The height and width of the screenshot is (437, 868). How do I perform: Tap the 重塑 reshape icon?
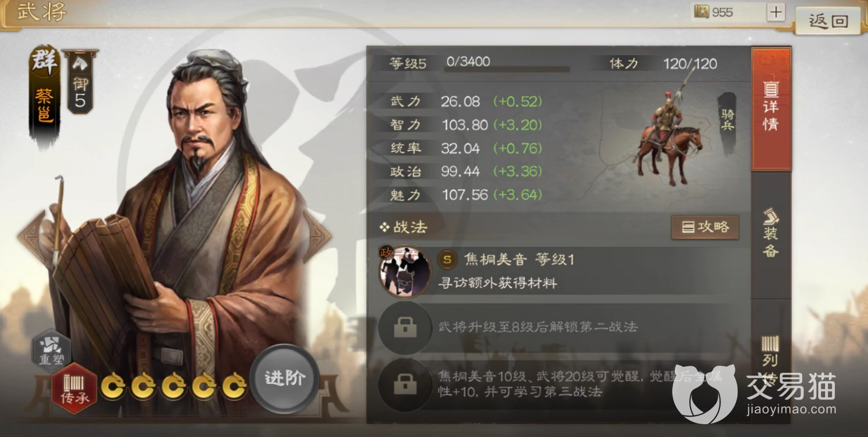tap(52, 348)
